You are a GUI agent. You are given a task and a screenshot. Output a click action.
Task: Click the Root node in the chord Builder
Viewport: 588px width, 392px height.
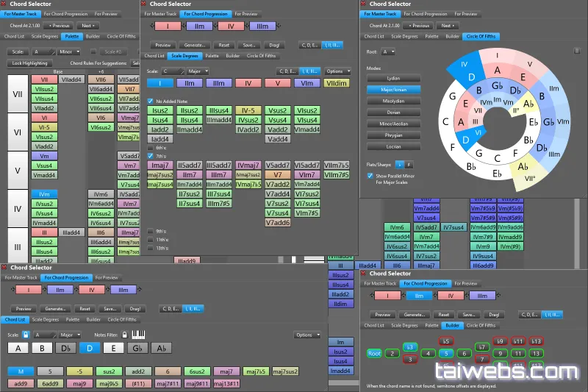(x=374, y=353)
